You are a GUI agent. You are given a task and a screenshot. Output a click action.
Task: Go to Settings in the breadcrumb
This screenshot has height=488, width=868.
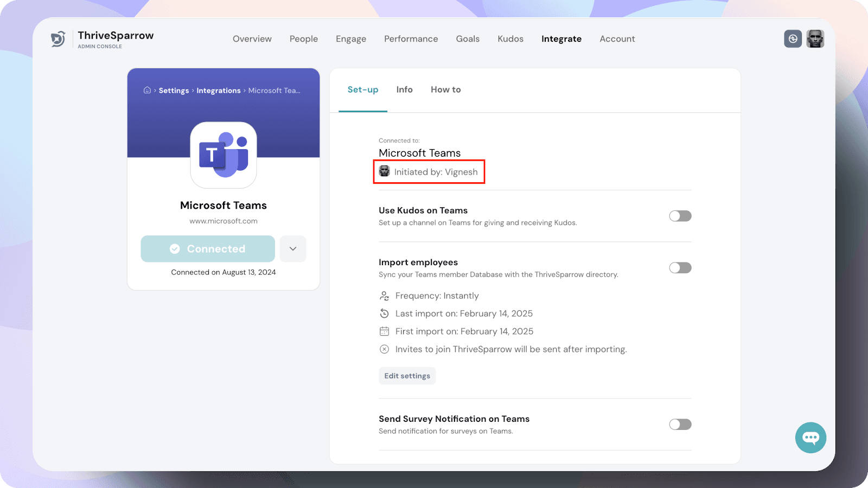[174, 91]
